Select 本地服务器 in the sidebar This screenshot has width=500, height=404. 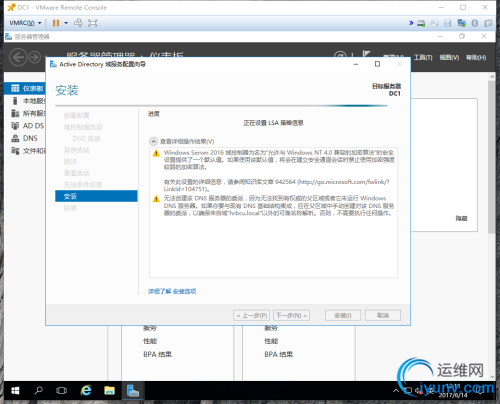tap(25, 101)
